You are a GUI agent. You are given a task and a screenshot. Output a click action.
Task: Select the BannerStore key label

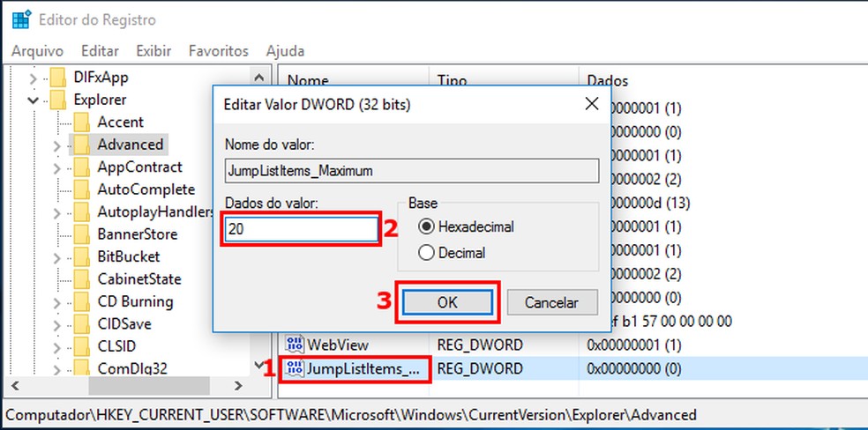coord(138,234)
